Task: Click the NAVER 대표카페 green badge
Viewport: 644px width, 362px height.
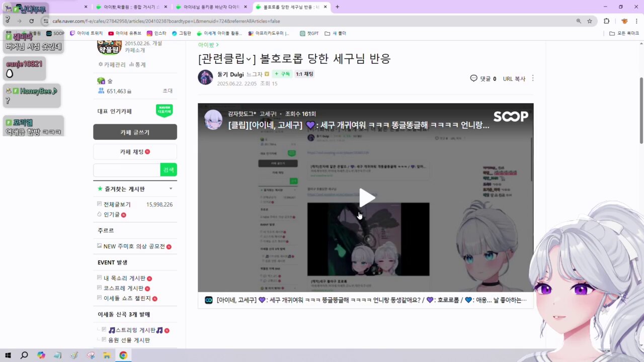Action: (x=165, y=111)
